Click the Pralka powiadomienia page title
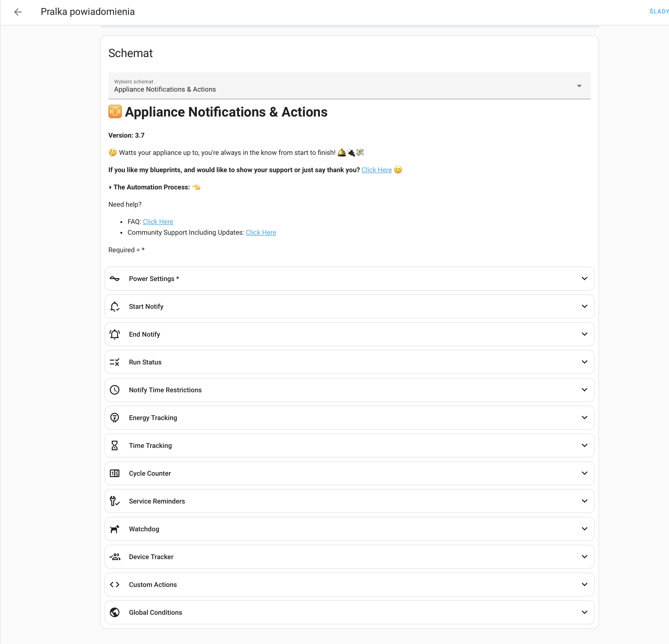Screen dimensions: 669x644 click(88, 12)
